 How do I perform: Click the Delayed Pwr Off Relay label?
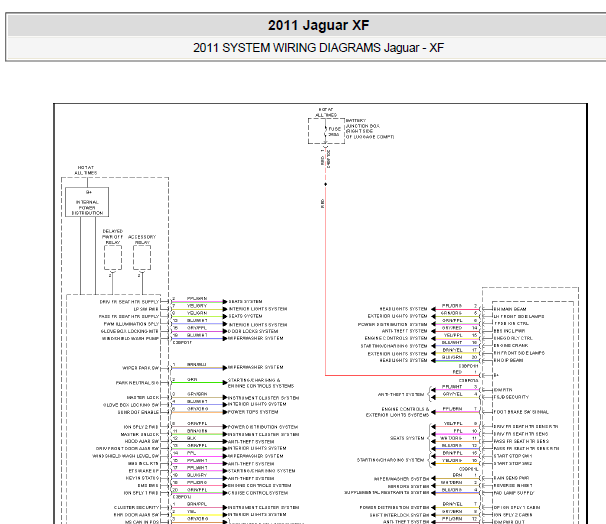point(112,236)
